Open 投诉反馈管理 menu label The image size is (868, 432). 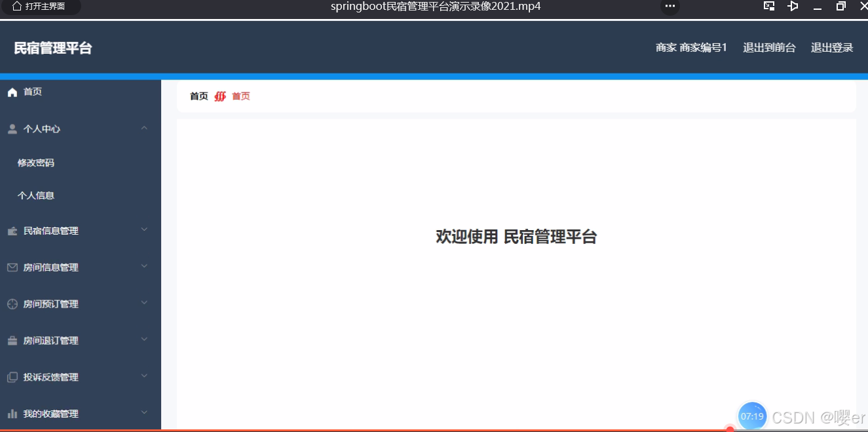tap(51, 378)
